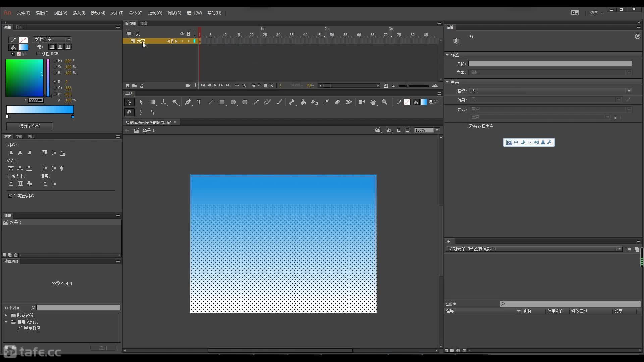Select the Oval tool
The image size is (644, 362).
tap(233, 102)
